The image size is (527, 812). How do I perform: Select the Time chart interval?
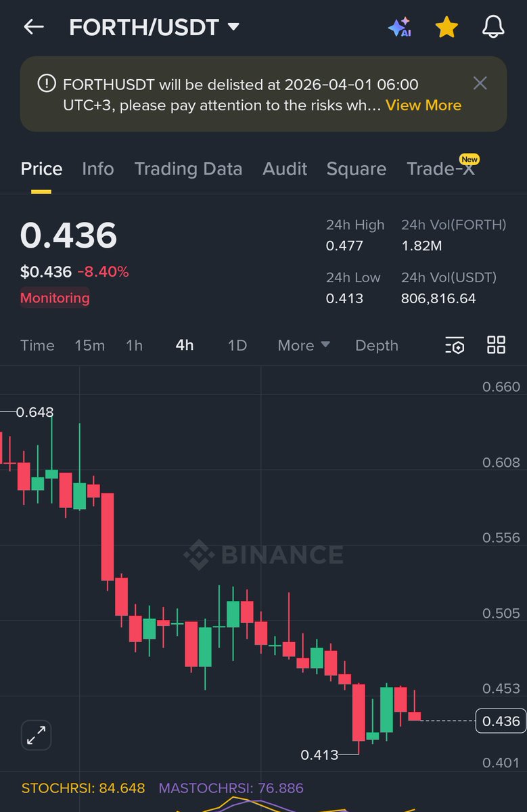[37, 346]
